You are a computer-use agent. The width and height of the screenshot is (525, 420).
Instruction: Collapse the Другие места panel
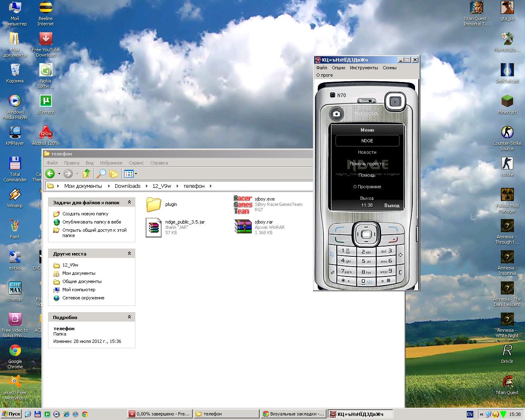pos(129,253)
